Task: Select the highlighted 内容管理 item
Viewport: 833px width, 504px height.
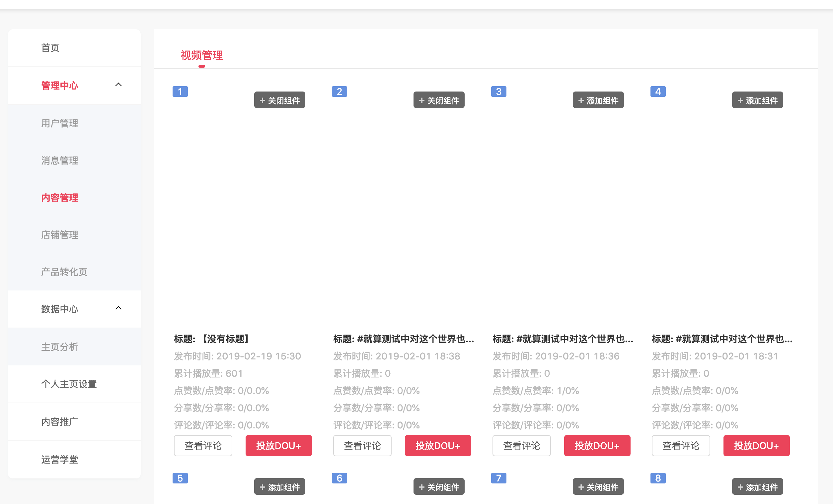Action: pos(59,198)
